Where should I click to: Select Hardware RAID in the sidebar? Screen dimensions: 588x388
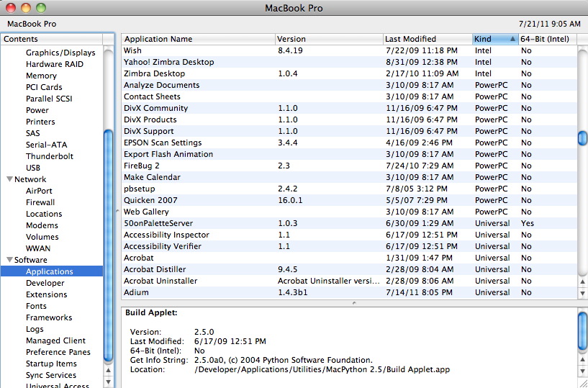55,64
